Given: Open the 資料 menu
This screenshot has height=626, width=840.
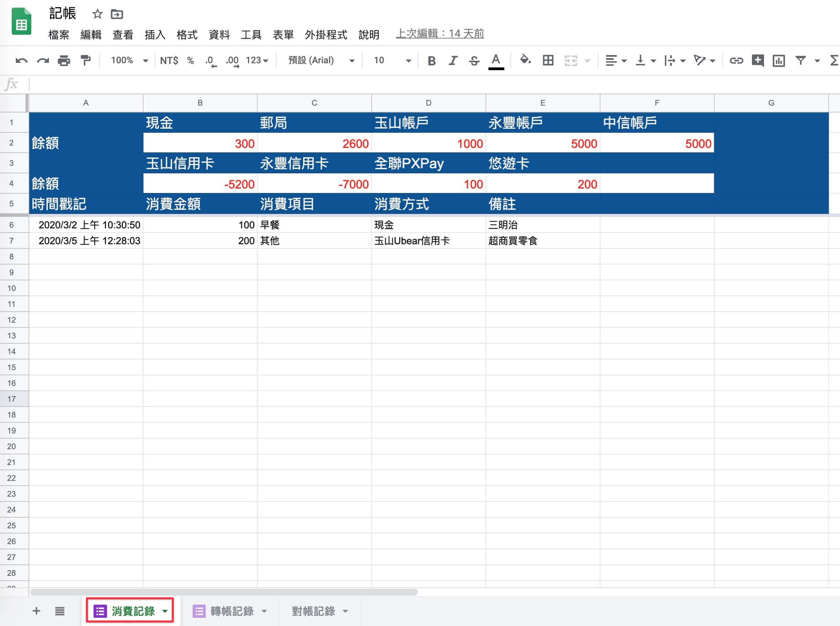Looking at the screenshot, I should coord(219,35).
